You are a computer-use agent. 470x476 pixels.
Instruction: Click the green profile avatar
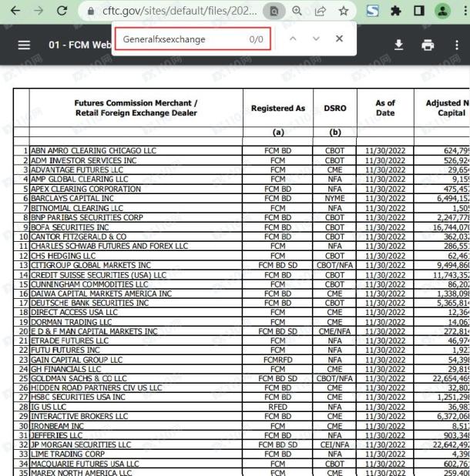[x=443, y=12]
